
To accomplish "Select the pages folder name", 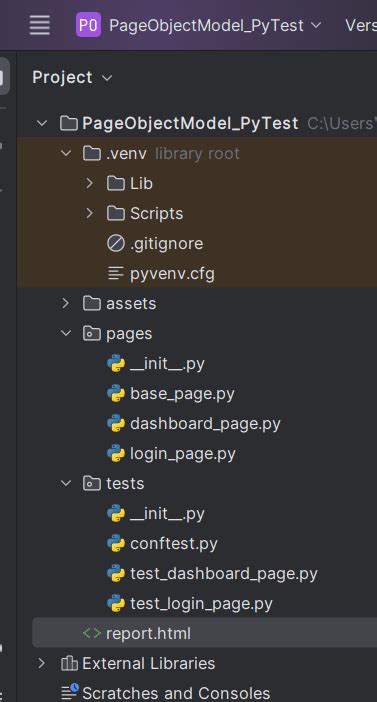I will [129, 334].
